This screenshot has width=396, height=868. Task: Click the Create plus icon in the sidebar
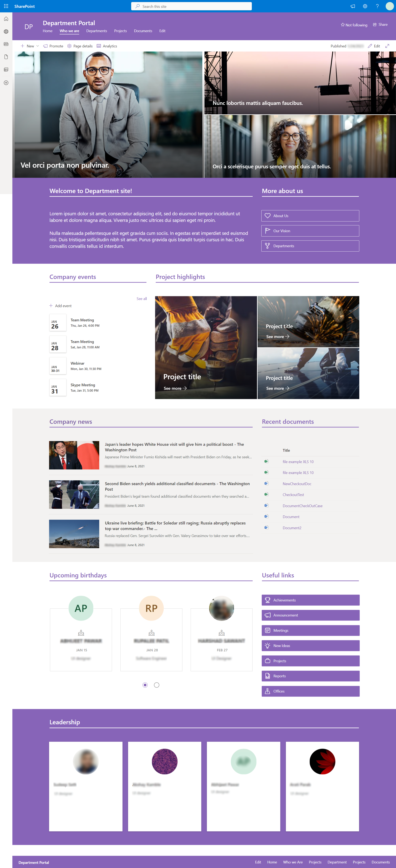tap(6, 83)
